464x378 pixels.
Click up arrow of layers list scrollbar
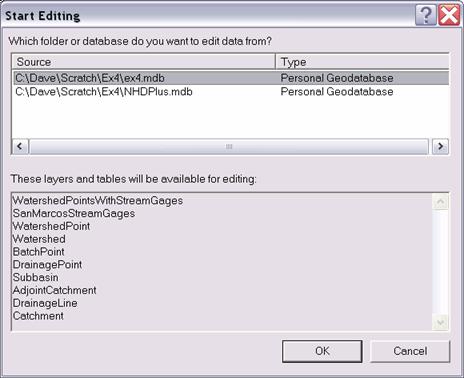[x=440, y=202]
